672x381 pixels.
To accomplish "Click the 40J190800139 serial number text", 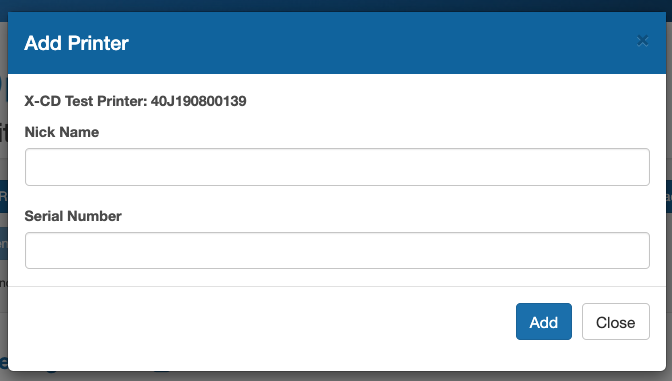I will pos(198,101).
